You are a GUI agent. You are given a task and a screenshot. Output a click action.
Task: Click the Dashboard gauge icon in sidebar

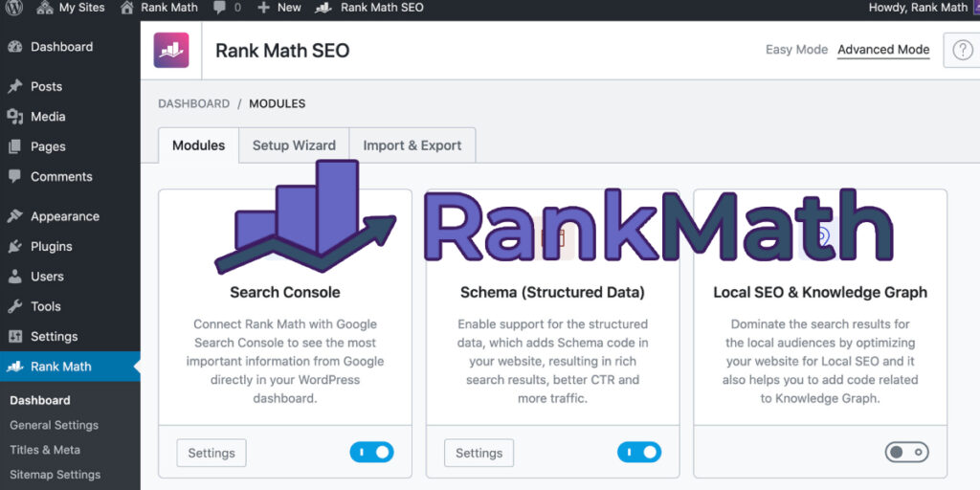point(15,47)
